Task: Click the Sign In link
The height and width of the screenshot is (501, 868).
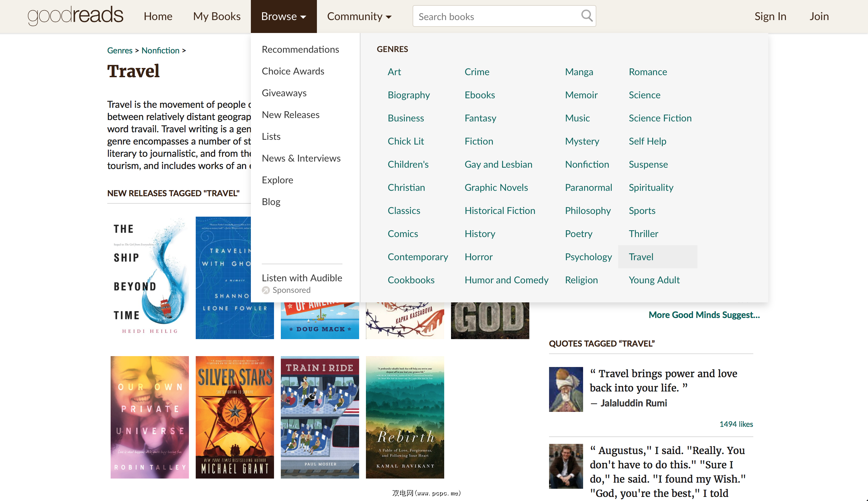Action: 770,16
